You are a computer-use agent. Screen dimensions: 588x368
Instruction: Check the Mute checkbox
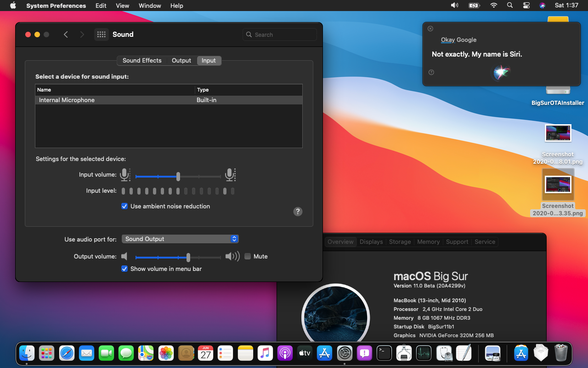[248, 257]
